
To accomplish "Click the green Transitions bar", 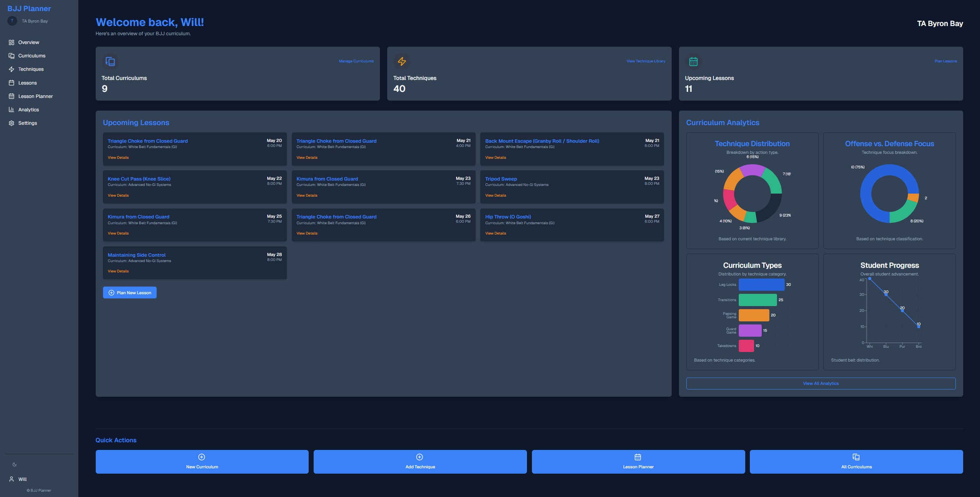I will pos(757,300).
